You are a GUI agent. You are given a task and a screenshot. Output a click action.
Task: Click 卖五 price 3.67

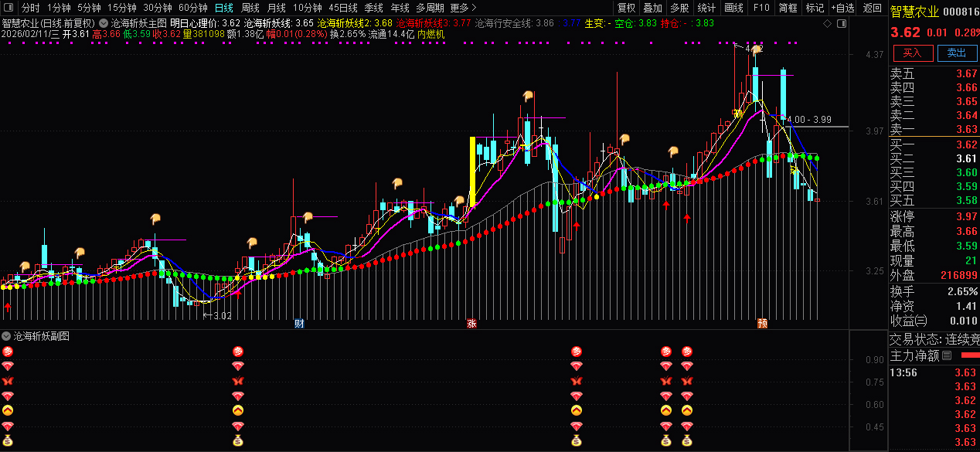click(967, 74)
